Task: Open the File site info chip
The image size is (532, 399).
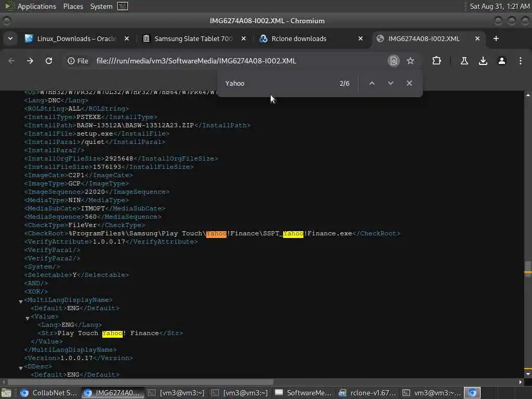Action: tap(78, 61)
